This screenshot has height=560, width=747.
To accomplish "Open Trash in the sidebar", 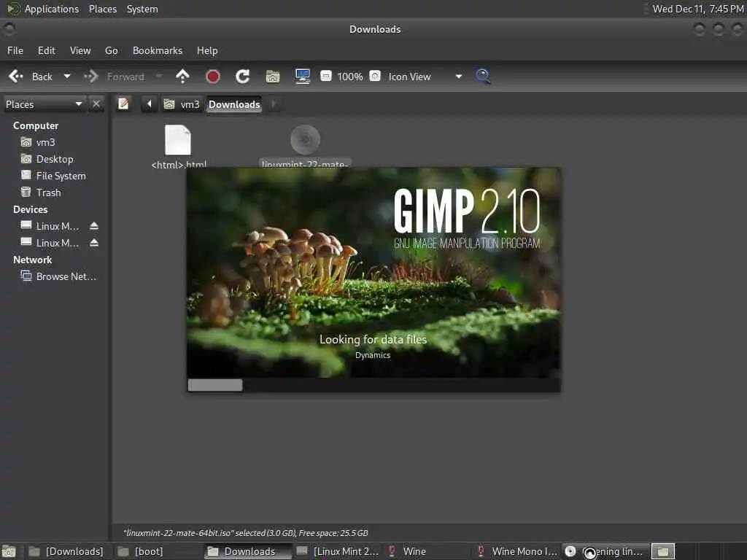I will pyautogui.click(x=41, y=192).
